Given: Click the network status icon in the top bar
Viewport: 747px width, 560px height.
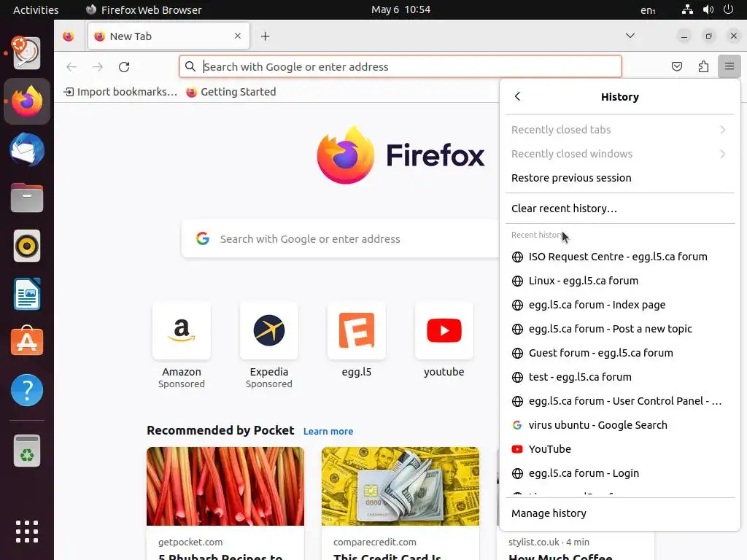Looking at the screenshot, I should [687, 9].
